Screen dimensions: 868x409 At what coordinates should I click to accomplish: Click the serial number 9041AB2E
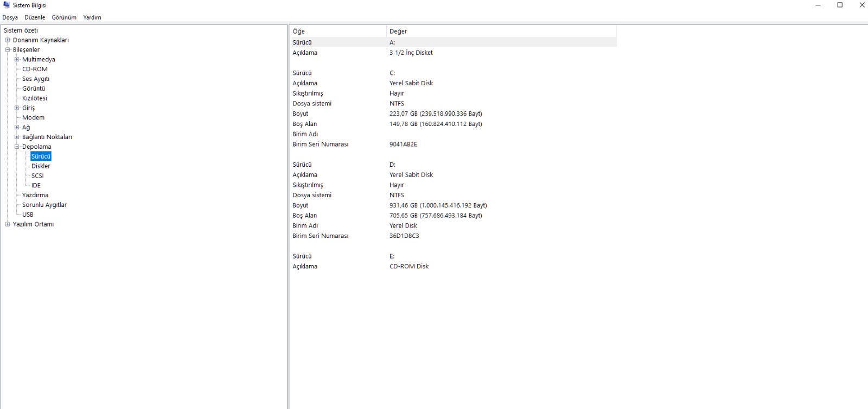(403, 144)
